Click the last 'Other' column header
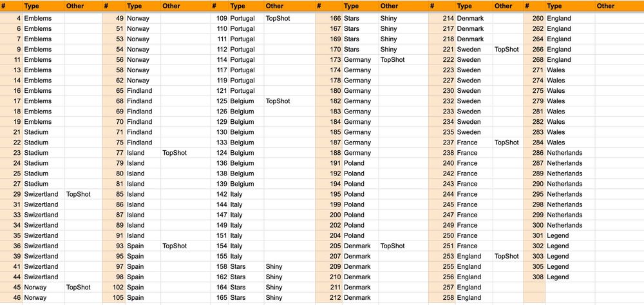This screenshot has width=644, height=305. (620, 6)
